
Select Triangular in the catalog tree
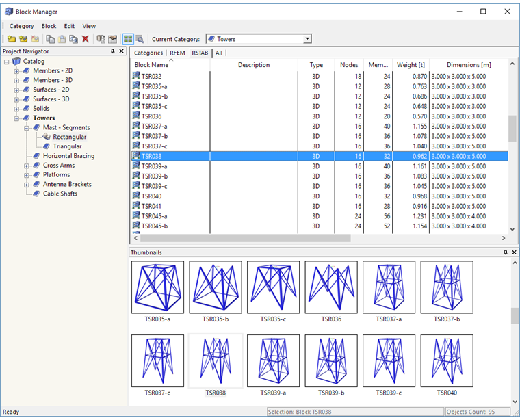click(67, 146)
